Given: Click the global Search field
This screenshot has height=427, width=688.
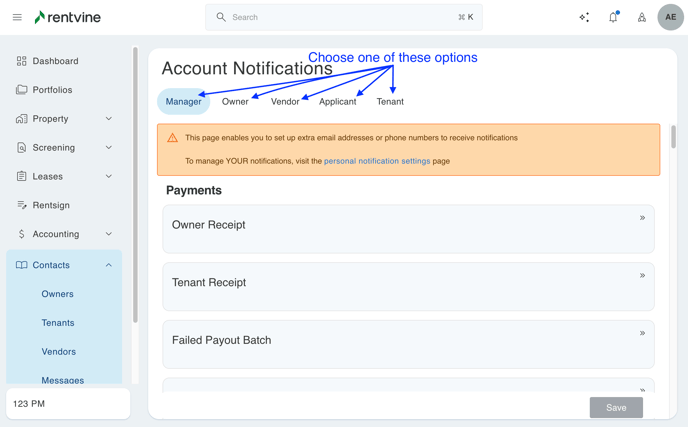Looking at the screenshot, I should tap(344, 17).
